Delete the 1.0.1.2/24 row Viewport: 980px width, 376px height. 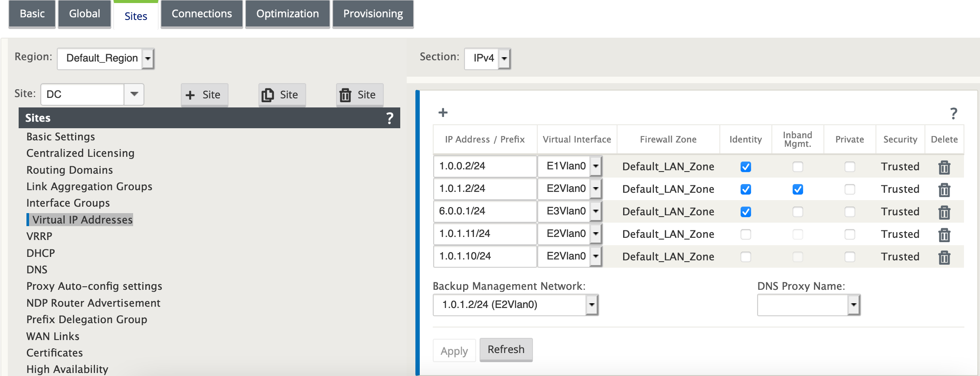click(x=944, y=190)
